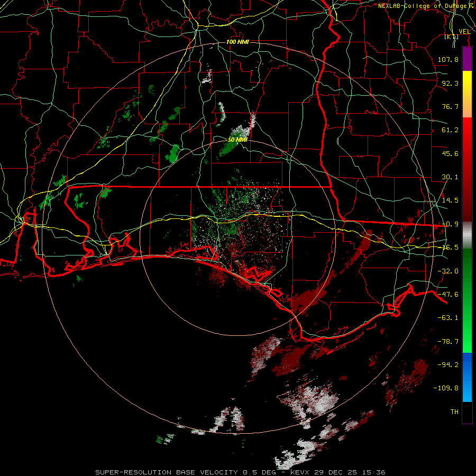Click the black TH segment of the legend
The image size is (476, 476).
pos(467,413)
